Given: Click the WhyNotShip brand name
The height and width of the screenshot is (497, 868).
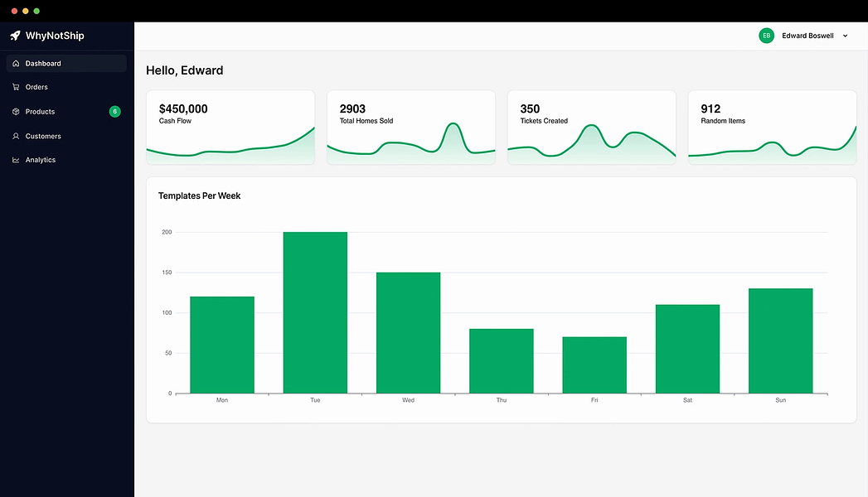Looking at the screenshot, I should [55, 36].
